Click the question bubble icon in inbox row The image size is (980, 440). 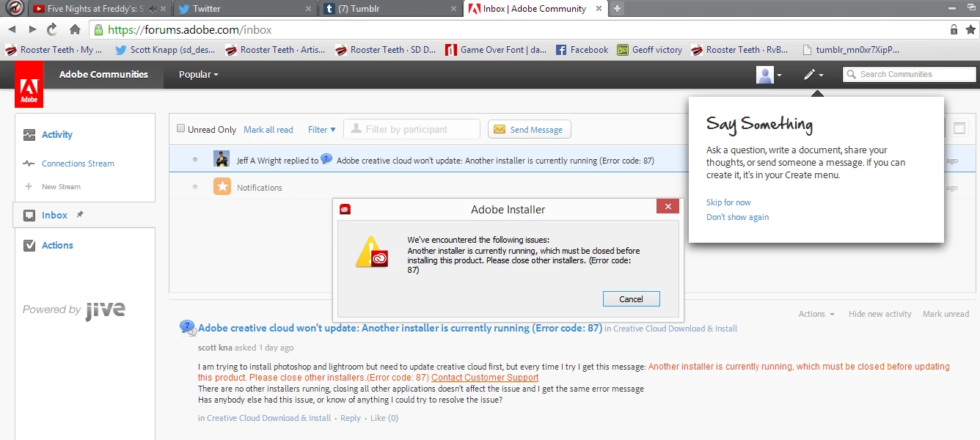[327, 159]
